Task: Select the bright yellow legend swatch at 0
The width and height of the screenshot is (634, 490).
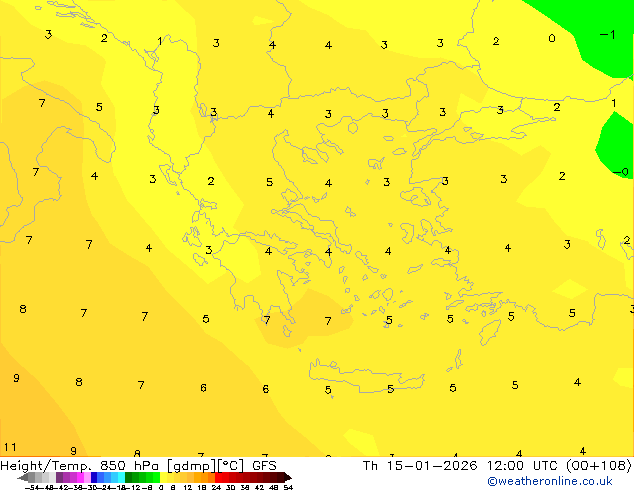Action: 163,477
